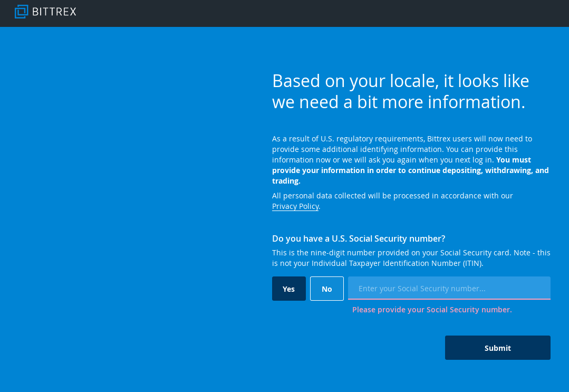Click the 'Please provide your Social Security number.' error text
The image size is (569, 392).
coord(432,310)
